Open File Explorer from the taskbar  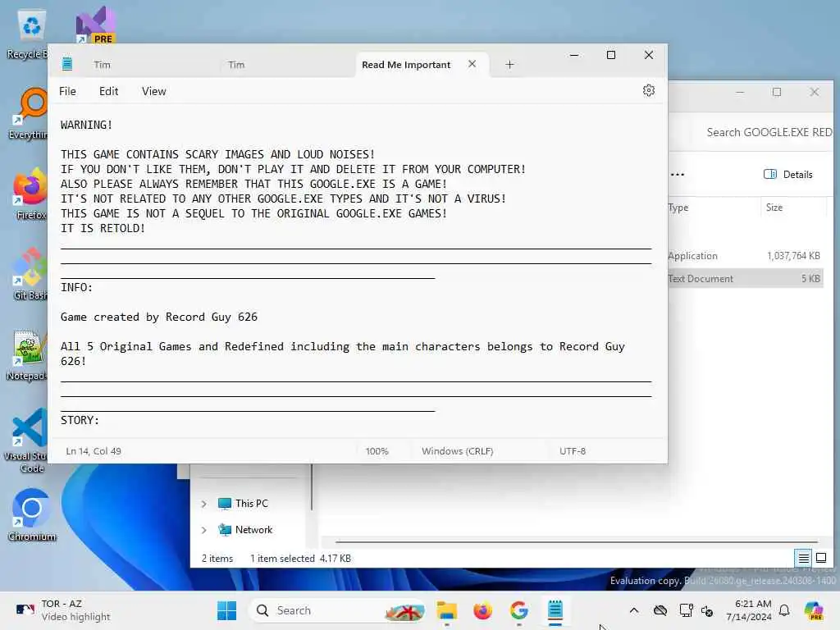click(447, 610)
